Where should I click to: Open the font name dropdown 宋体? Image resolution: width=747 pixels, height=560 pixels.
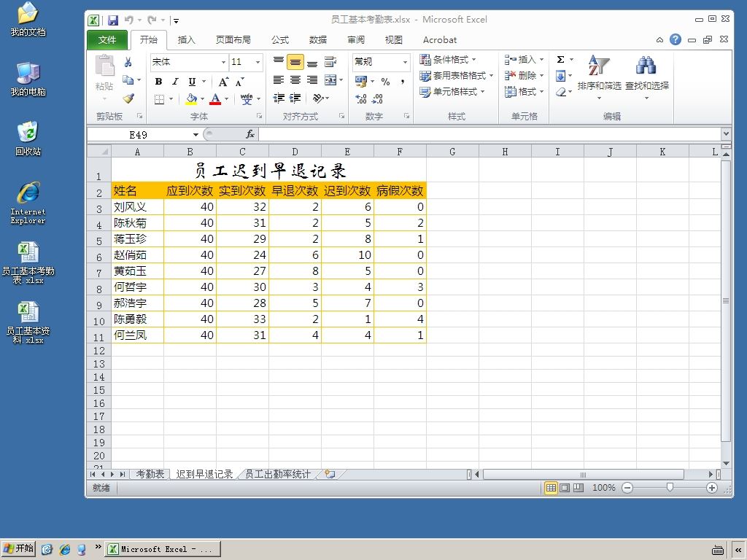tap(223, 62)
